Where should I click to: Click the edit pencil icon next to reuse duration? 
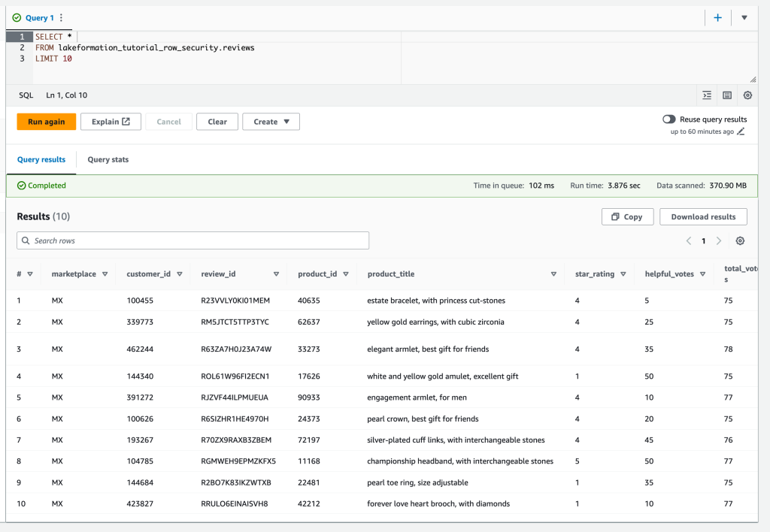[741, 131]
